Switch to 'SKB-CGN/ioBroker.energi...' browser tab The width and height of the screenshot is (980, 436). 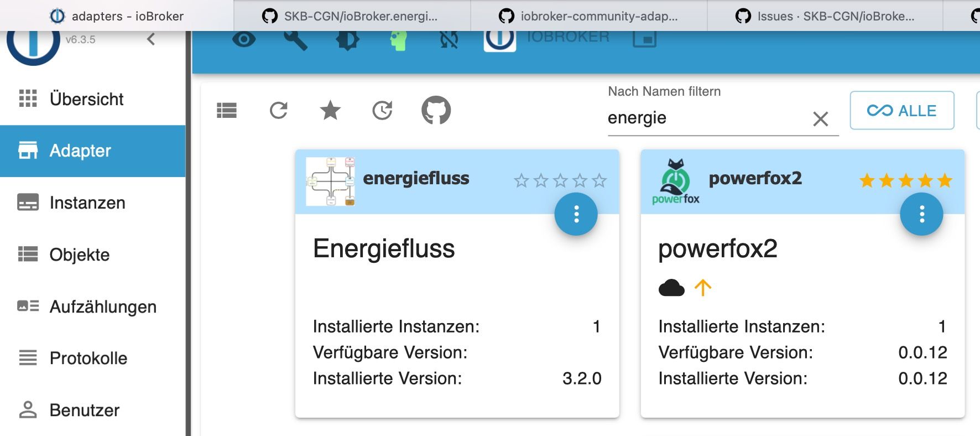[x=352, y=16]
